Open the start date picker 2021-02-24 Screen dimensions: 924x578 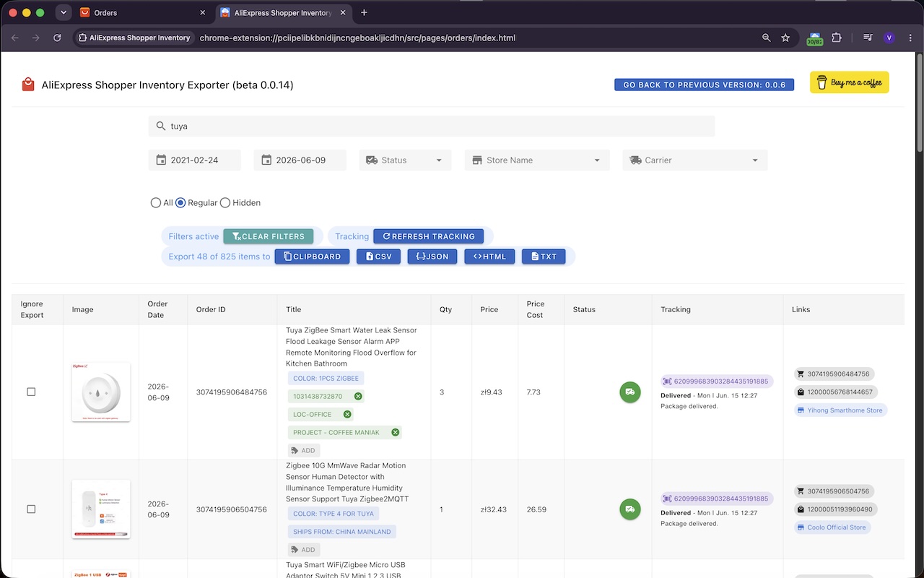(195, 160)
